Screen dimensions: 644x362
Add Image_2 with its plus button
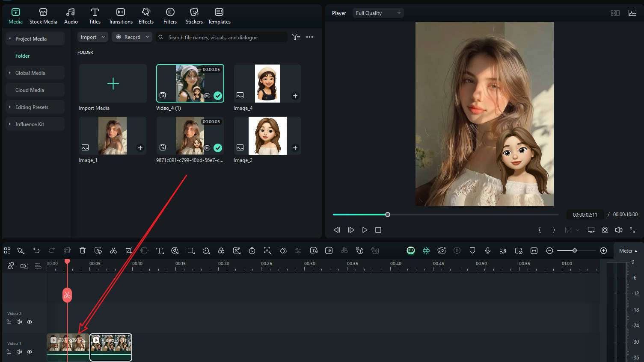(295, 148)
